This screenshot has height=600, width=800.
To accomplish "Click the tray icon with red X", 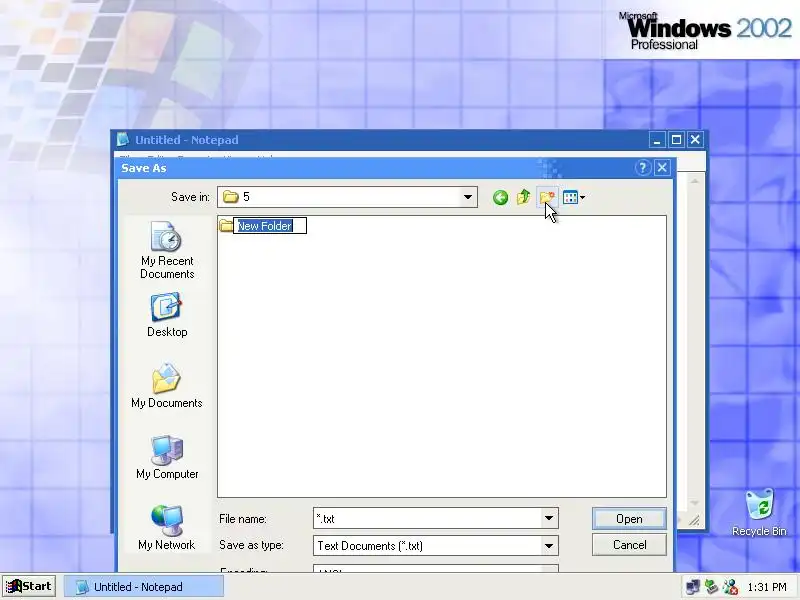I will [x=730, y=587].
